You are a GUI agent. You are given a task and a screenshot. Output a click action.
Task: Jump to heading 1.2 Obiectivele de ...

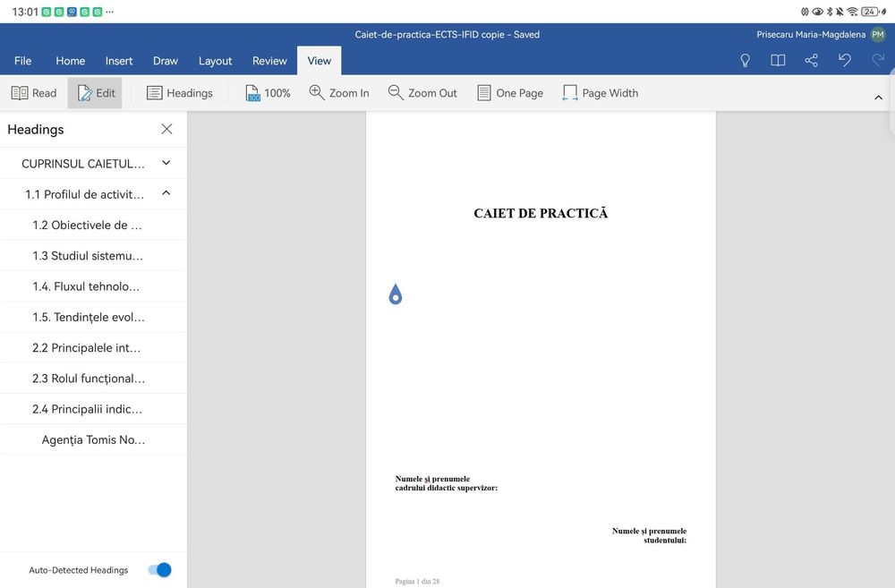(x=87, y=225)
